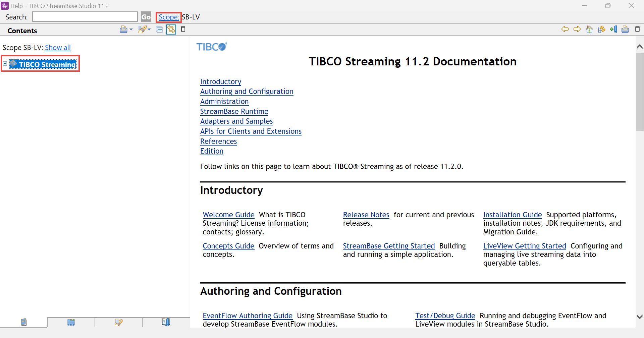644x338 pixels.
Task: Open the Release Notes link
Action: click(366, 215)
